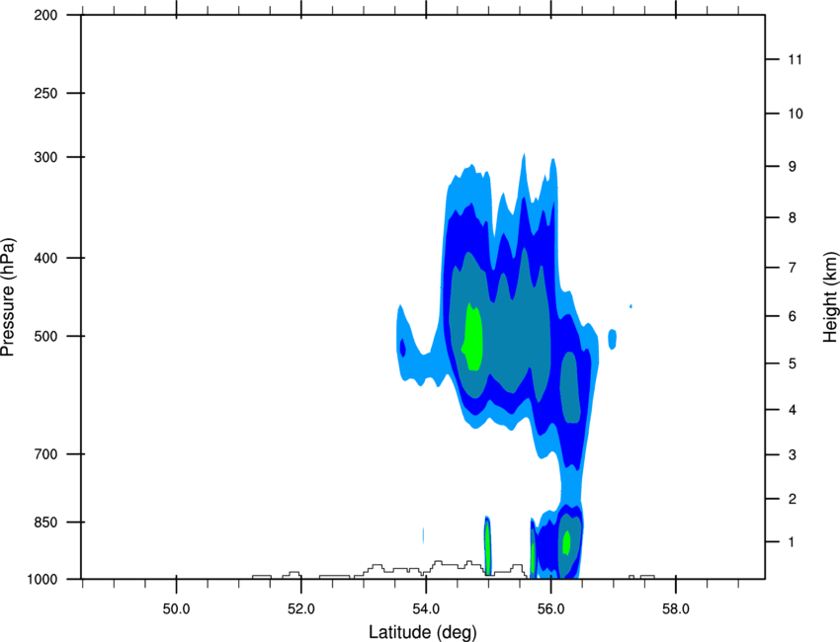This screenshot has height=642, width=840.
Task: Click the isolated light blue blob near latitude 57
Action: tap(613, 339)
